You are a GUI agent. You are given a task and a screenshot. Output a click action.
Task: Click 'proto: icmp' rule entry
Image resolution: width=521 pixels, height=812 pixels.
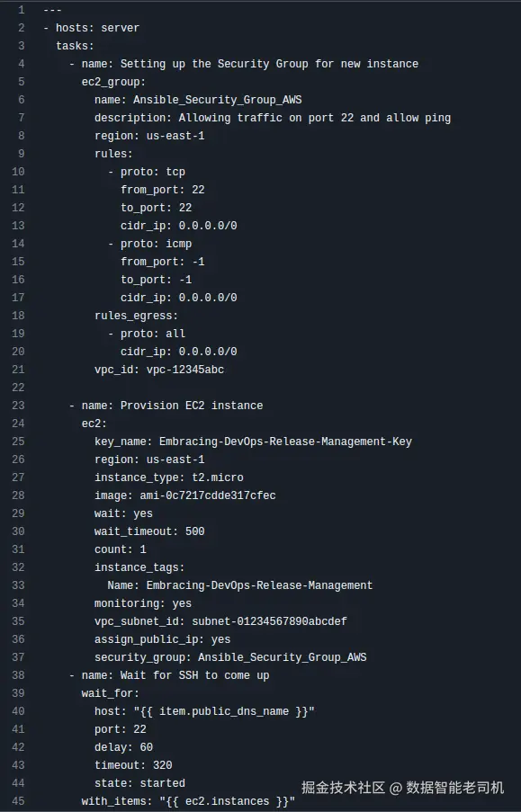coord(156,244)
